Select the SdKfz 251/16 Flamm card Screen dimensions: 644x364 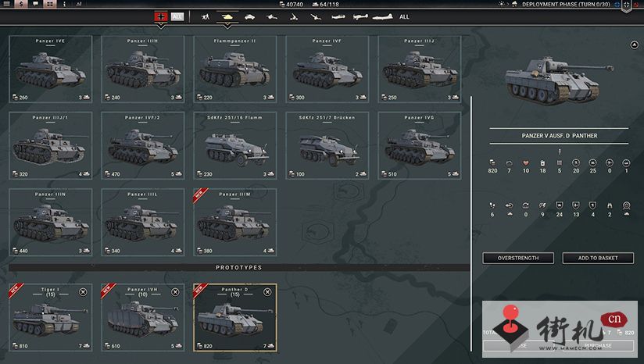tap(235, 146)
